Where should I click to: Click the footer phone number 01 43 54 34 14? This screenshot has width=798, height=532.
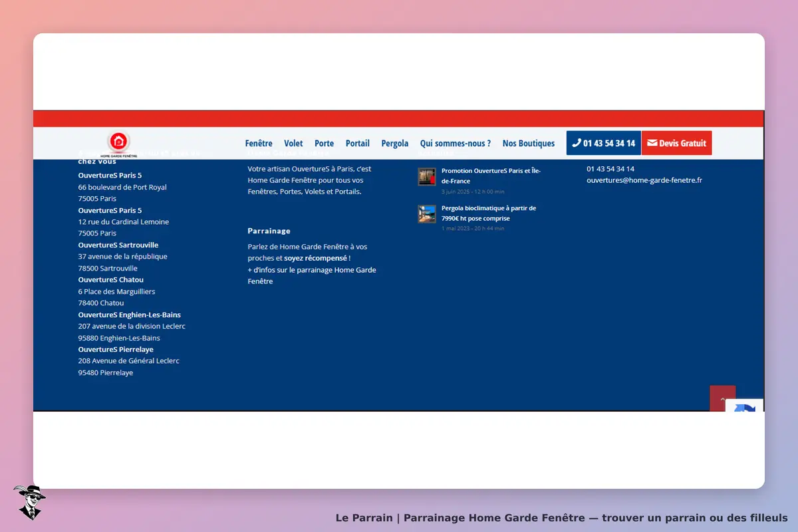click(610, 169)
